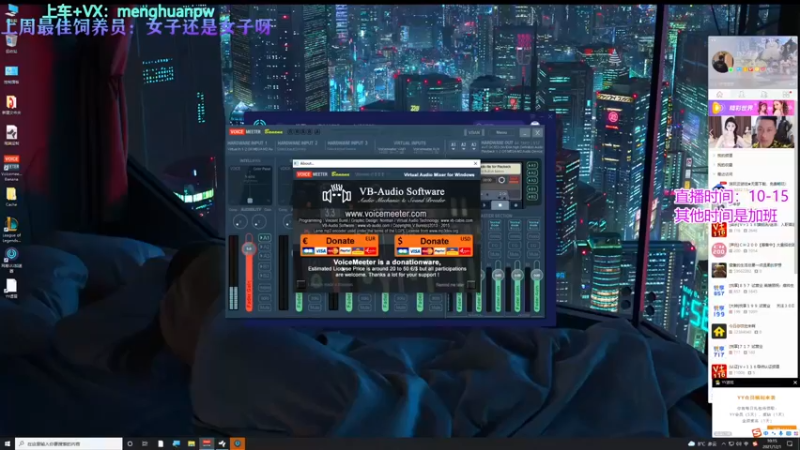
Task: Toggle recorder B2 output button
Action: (x=532, y=196)
